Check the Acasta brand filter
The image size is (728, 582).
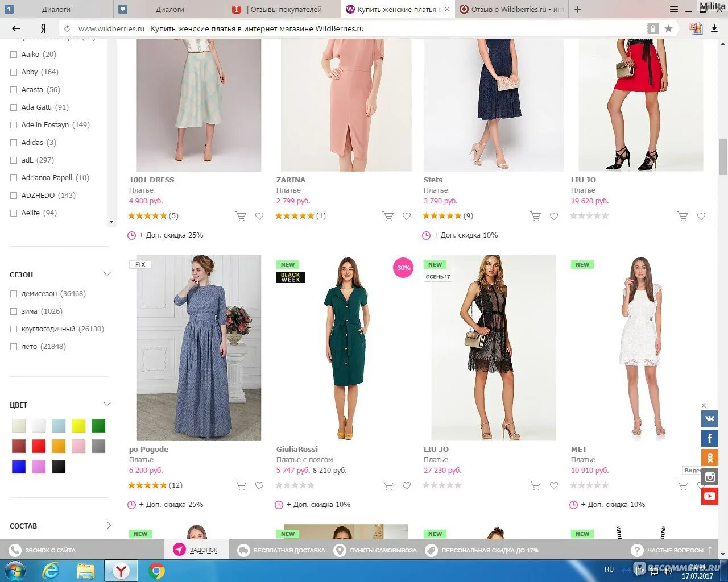[14, 90]
